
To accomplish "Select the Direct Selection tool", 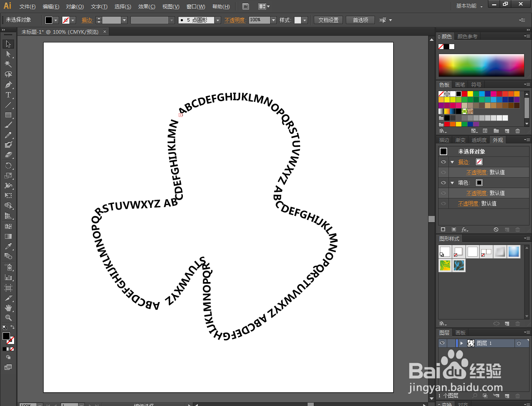I will [x=8, y=54].
